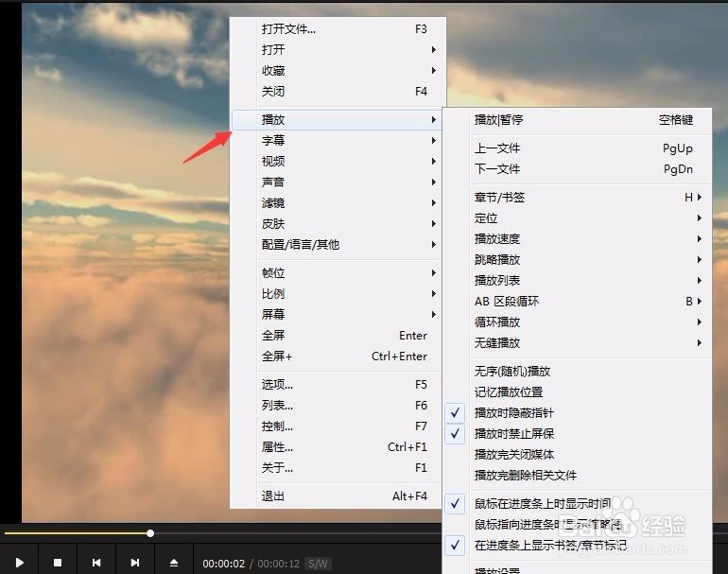Expand 循环播放 submenu
This screenshot has width=728, height=574.
(577, 322)
